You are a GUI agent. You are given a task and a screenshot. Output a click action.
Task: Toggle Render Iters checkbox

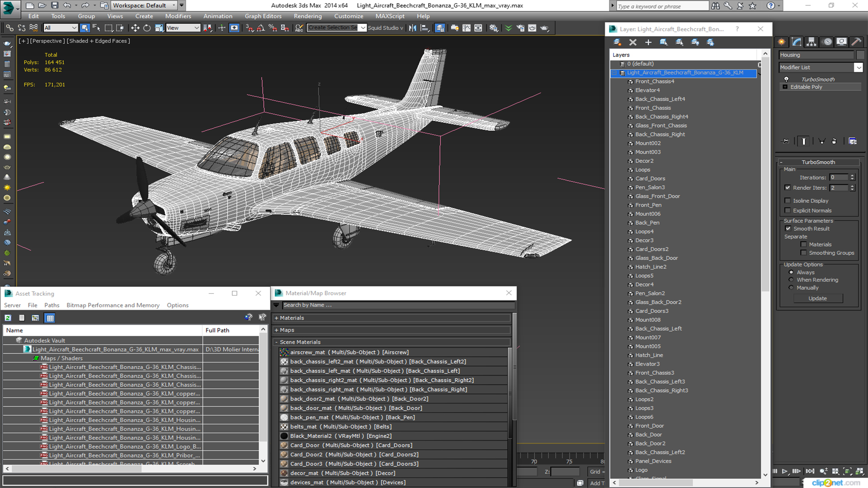click(788, 188)
